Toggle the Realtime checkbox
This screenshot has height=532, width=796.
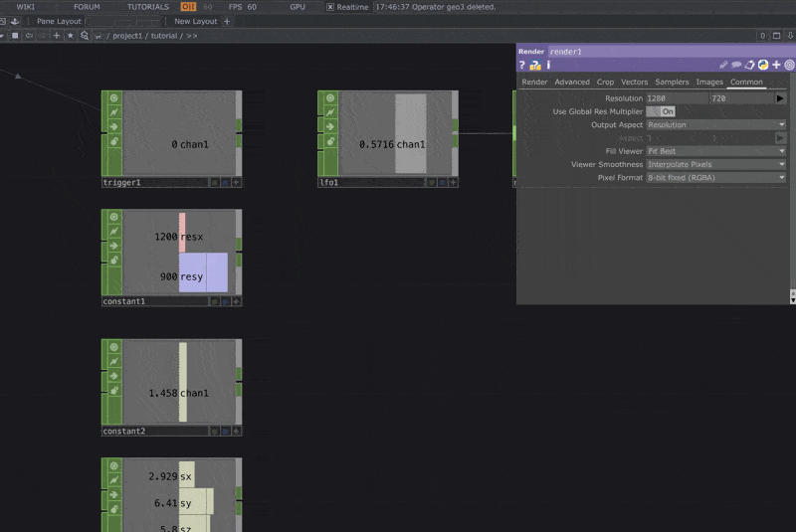pos(330,7)
